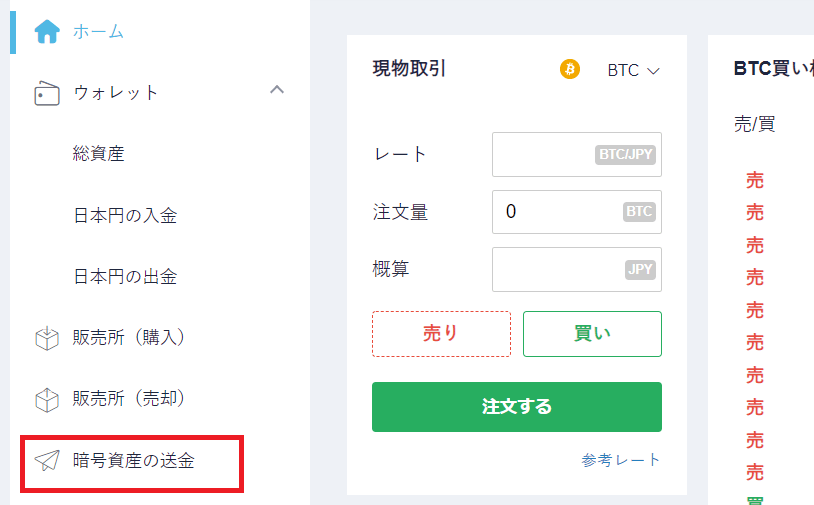Click the box icon beside 販売所（購入）
This screenshot has height=505, width=814.
[47, 338]
